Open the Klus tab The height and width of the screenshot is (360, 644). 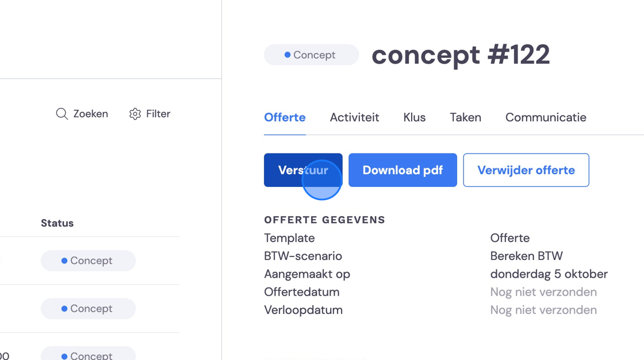(415, 117)
